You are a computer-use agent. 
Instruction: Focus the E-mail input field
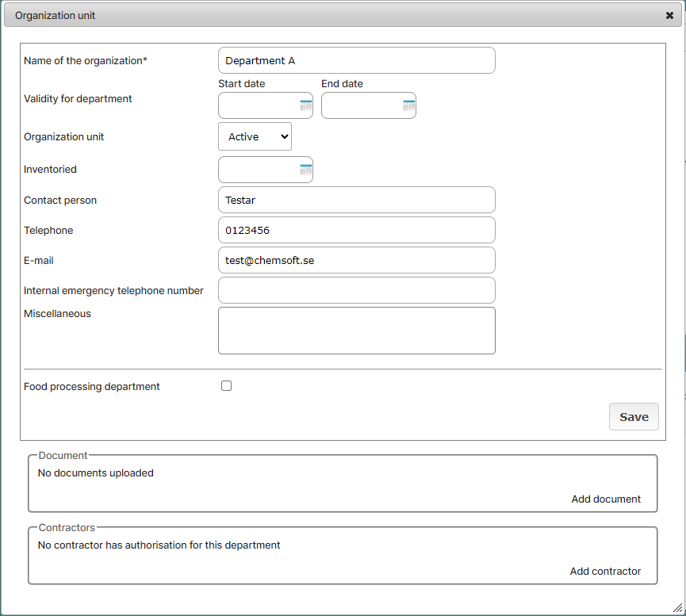pos(357,260)
